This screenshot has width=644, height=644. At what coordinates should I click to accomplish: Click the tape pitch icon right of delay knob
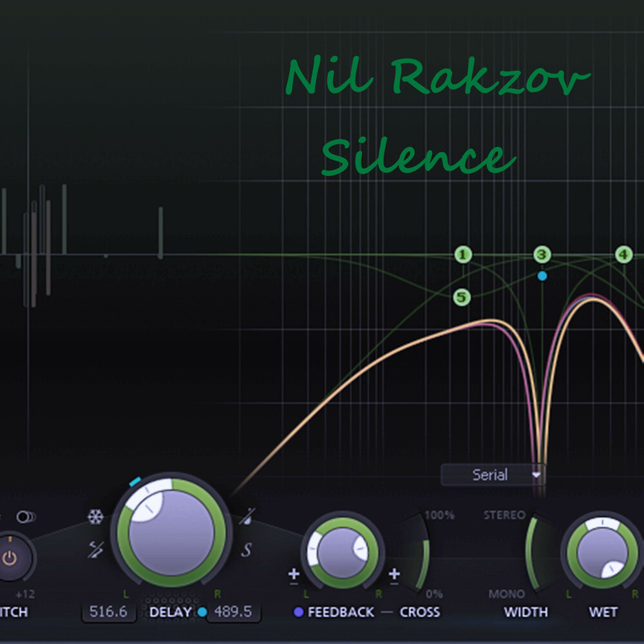[246, 516]
